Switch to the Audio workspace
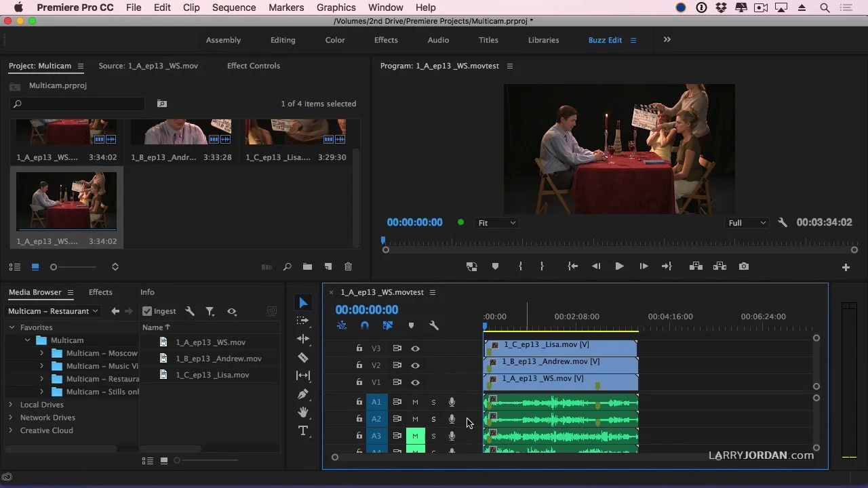Image resolution: width=868 pixels, height=488 pixels. pos(438,40)
